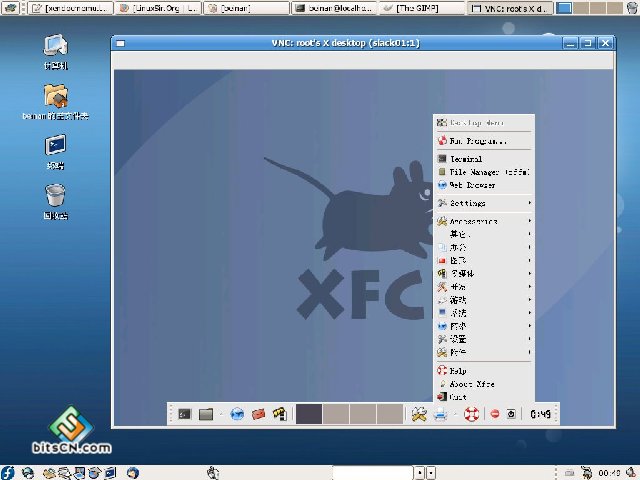The height and width of the screenshot is (480, 640).
Task: Open the file manager folder icon in Xfce panel
Action: pyautogui.click(x=206, y=414)
